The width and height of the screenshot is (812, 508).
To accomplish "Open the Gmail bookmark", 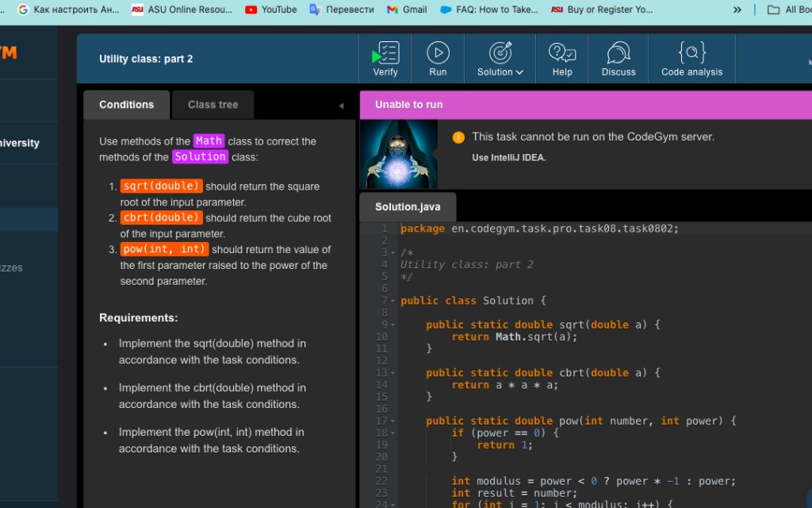I will [407, 10].
